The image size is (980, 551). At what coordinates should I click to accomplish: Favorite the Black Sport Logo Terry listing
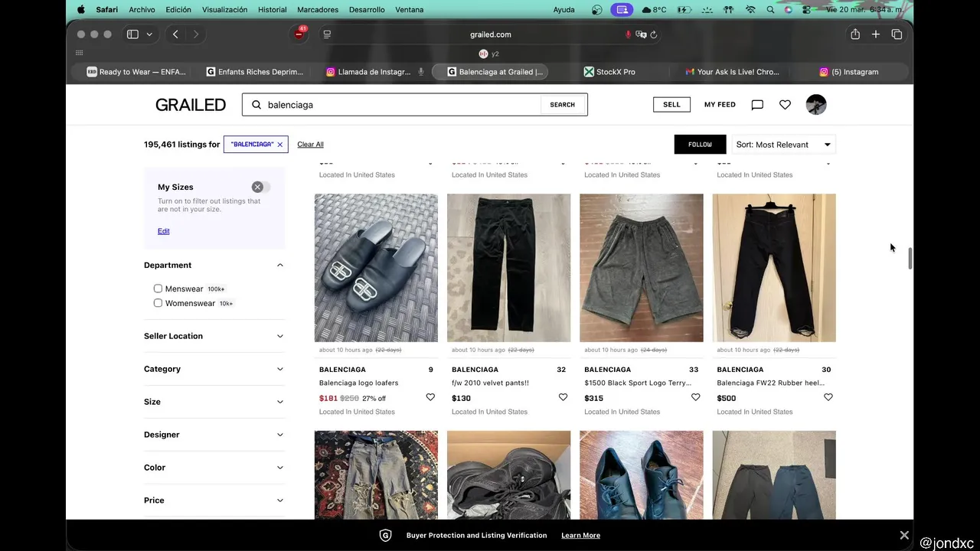point(695,397)
